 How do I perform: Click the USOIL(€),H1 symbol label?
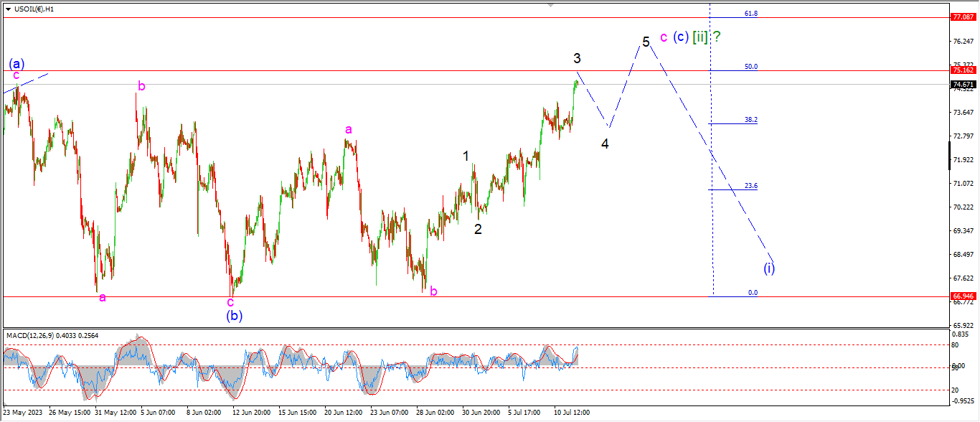click(x=34, y=9)
